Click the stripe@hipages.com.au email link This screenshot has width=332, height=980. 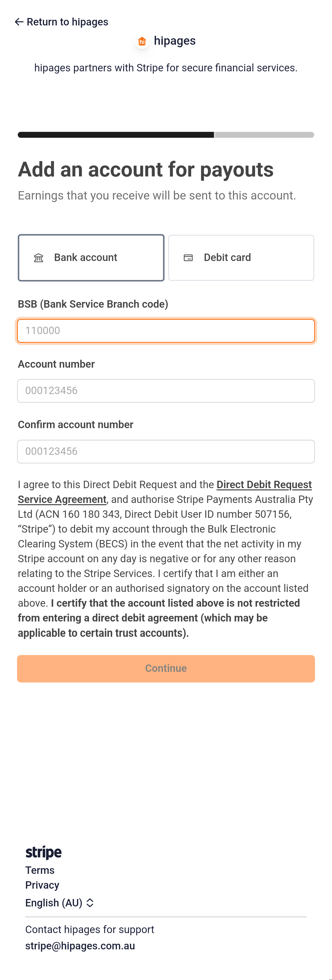click(x=80, y=946)
